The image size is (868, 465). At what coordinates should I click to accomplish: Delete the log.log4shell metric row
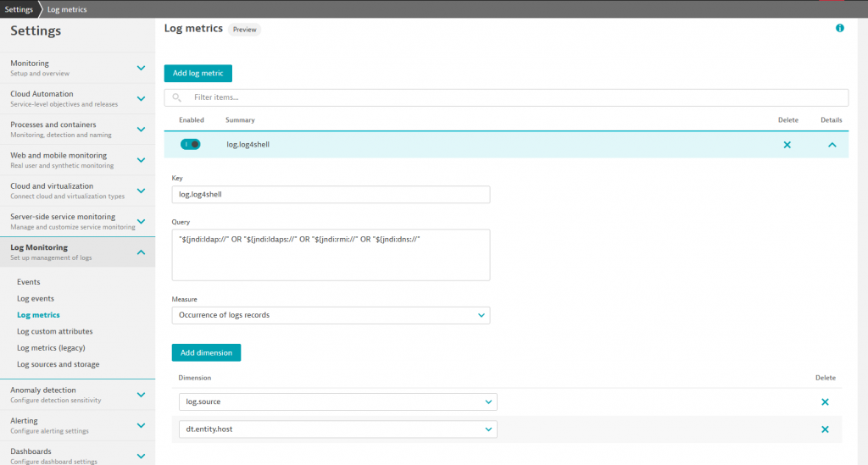tap(787, 145)
